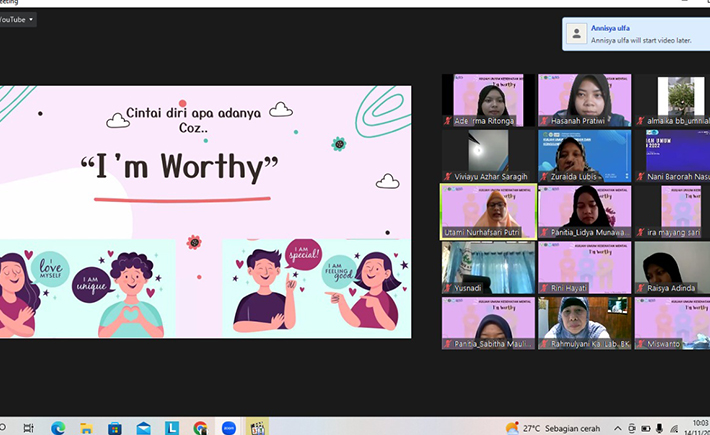Select Utami Nurhafsari Putri's video tile
The width and height of the screenshot is (710, 435).
(x=487, y=211)
